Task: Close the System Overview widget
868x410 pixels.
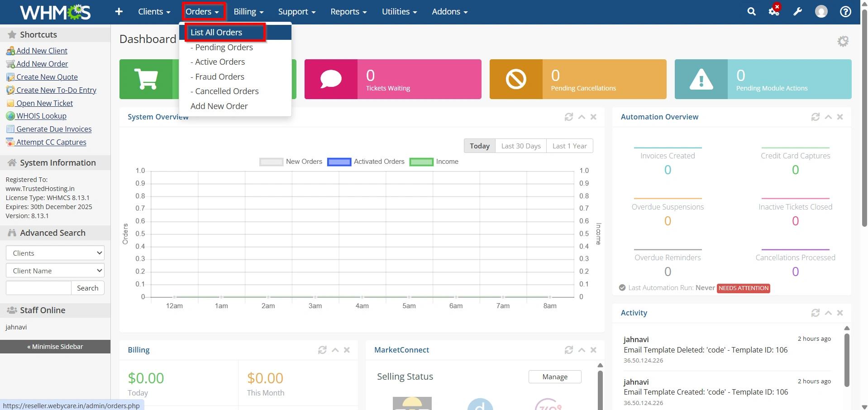Action: (x=594, y=117)
